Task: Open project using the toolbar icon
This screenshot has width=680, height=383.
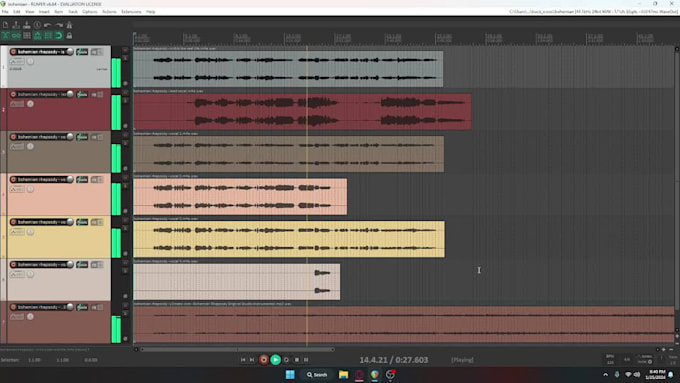Action: (16, 25)
